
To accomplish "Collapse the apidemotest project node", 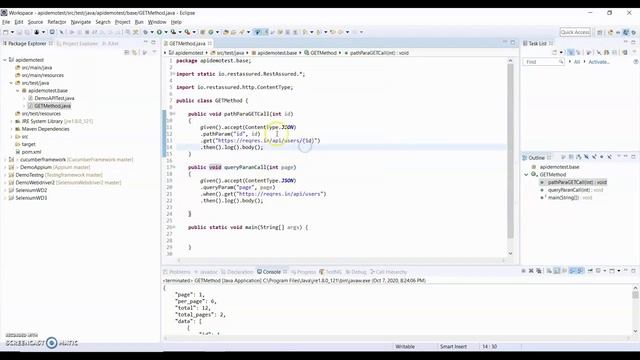I will 5,60.
